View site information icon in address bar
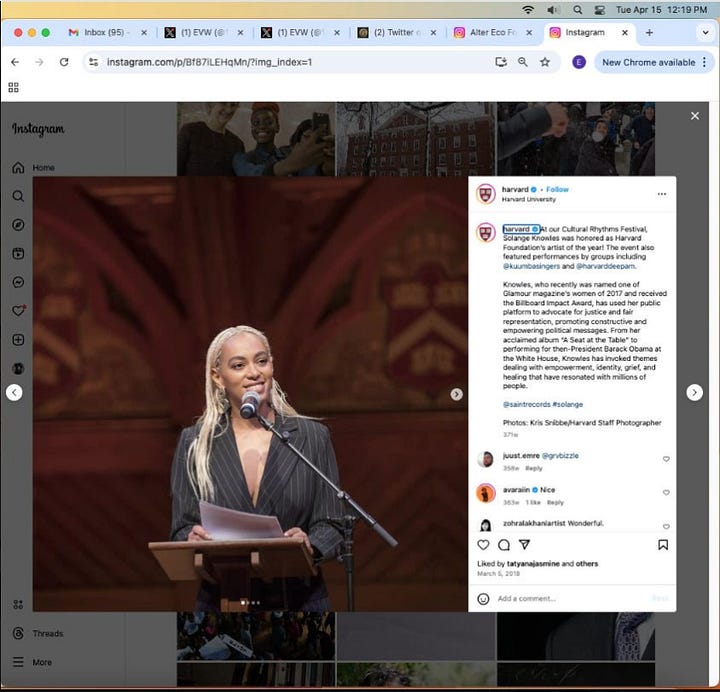 94,62
